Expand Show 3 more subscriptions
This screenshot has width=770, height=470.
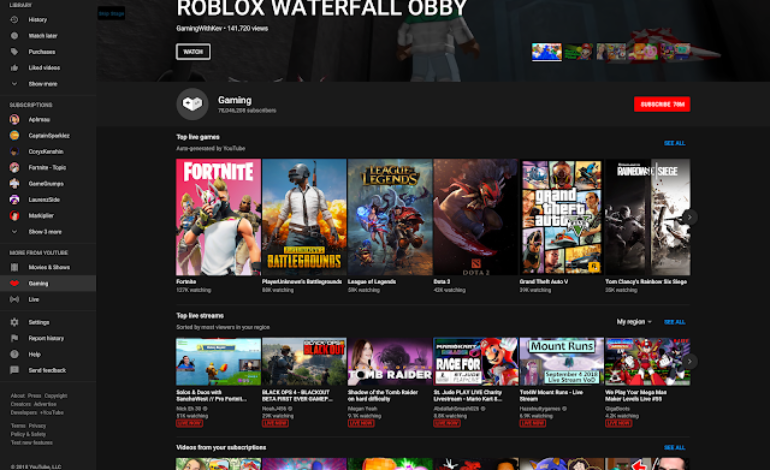click(x=44, y=231)
